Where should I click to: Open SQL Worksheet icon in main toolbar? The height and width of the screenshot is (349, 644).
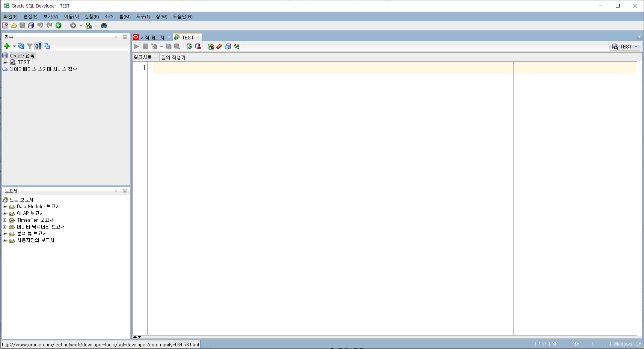pos(89,26)
